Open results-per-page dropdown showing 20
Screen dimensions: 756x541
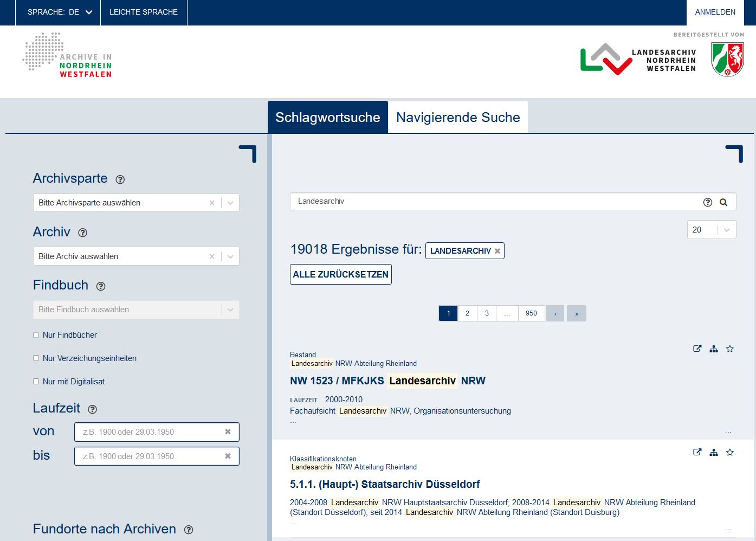tap(712, 230)
